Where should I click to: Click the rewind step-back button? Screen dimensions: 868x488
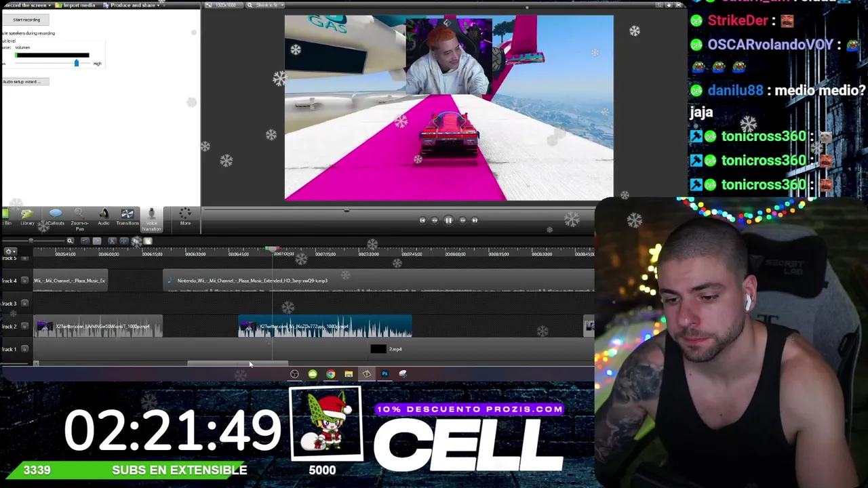tap(435, 220)
